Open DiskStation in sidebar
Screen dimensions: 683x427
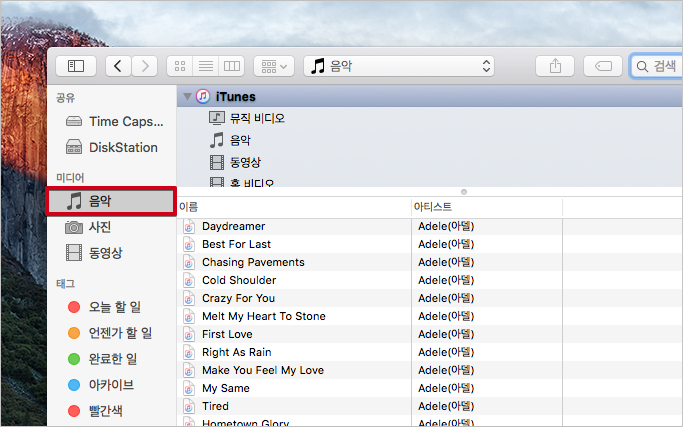click(112, 147)
